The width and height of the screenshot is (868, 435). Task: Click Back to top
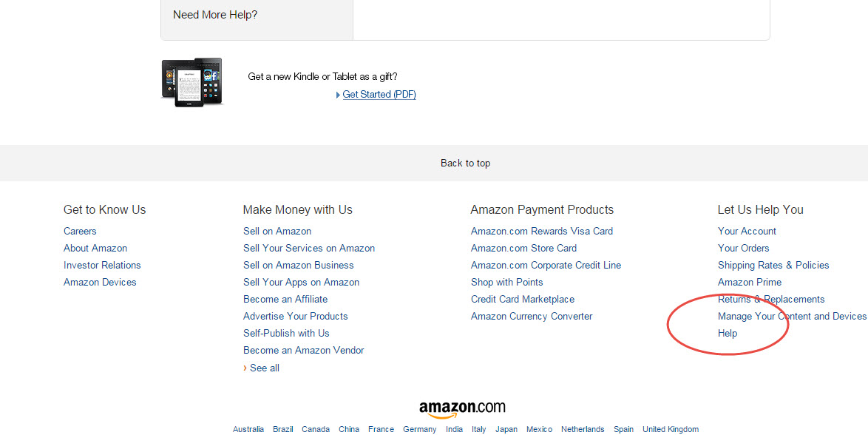tap(465, 163)
